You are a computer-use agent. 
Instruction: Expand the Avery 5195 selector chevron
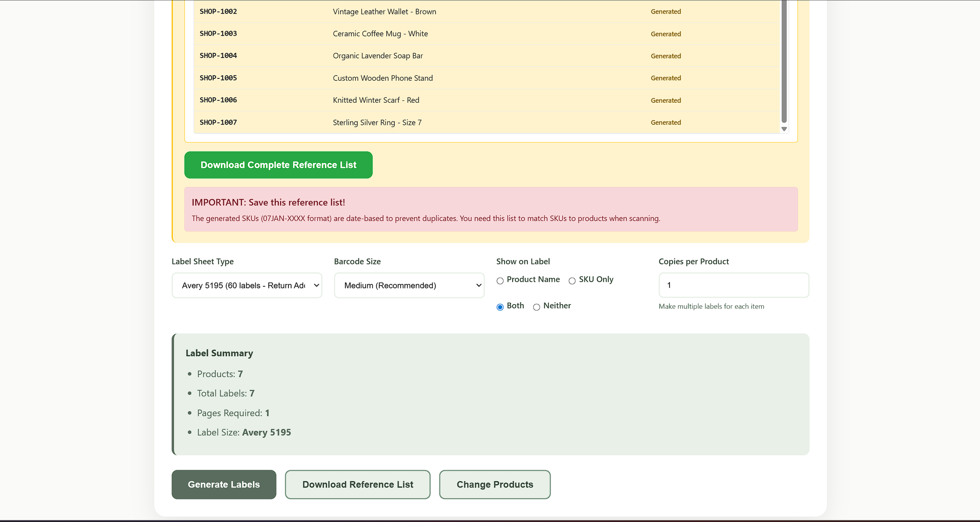tap(316, 285)
